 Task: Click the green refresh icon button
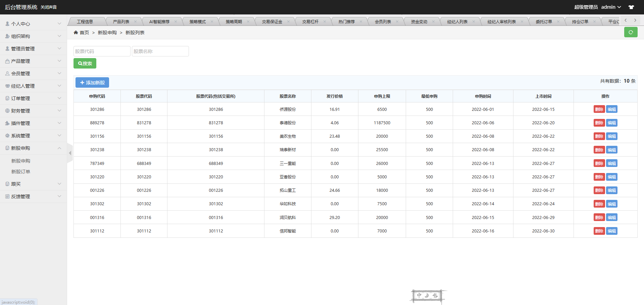tap(631, 32)
